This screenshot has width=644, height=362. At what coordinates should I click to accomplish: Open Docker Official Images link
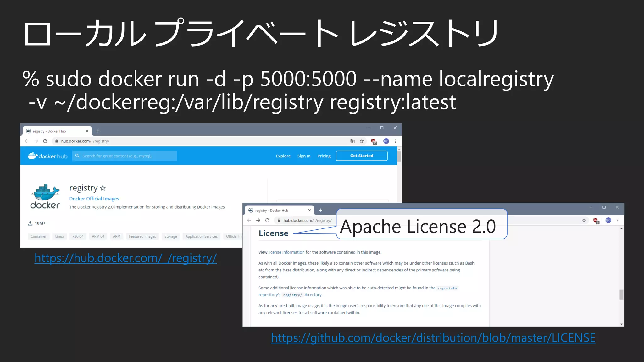point(94,199)
